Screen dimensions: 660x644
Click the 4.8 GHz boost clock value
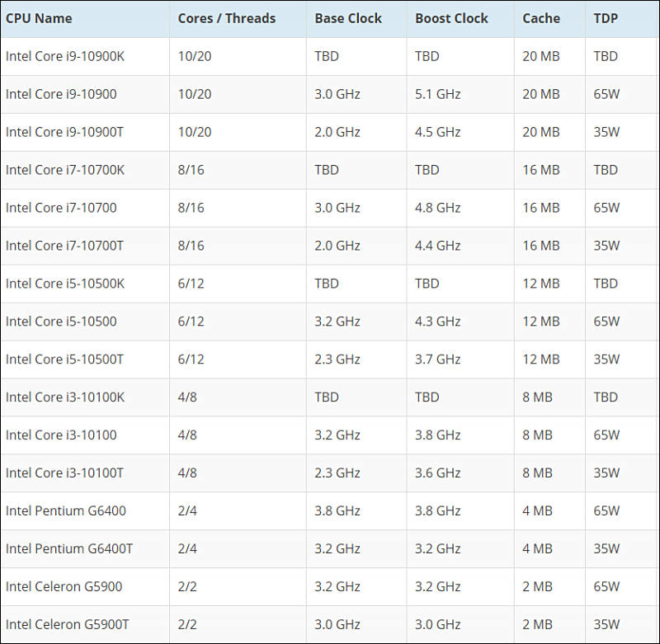click(438, 208)
